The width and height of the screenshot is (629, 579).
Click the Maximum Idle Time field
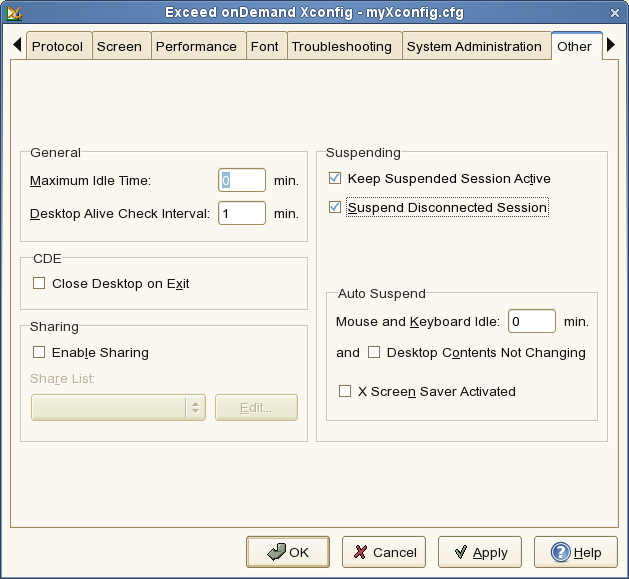pos(242,180)
